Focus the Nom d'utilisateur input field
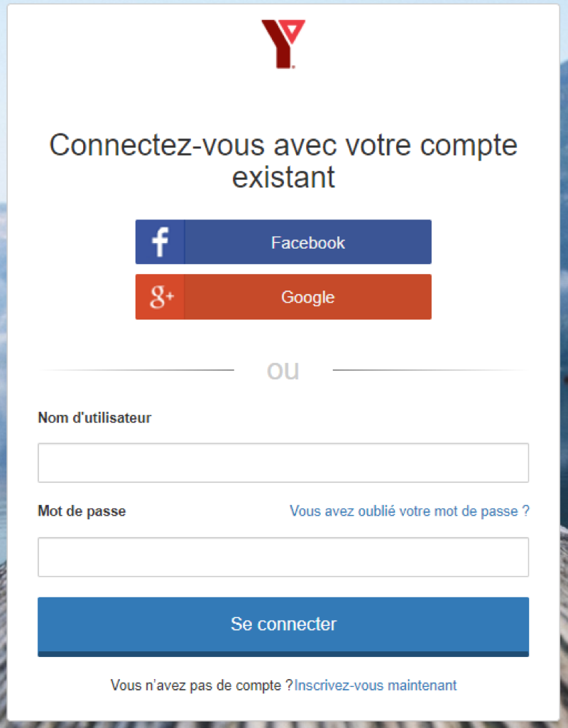Viewport: 568px width, 728px height. tap(283, 462)
